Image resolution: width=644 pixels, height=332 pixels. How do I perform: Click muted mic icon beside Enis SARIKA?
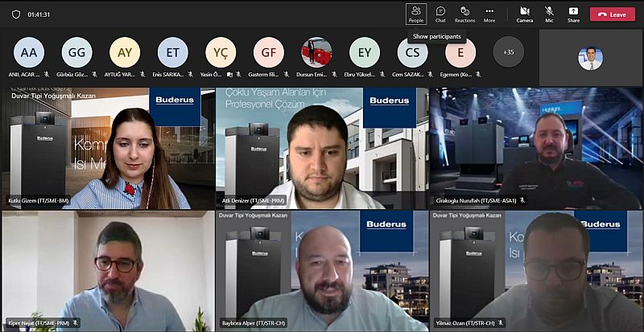(191, 74)
